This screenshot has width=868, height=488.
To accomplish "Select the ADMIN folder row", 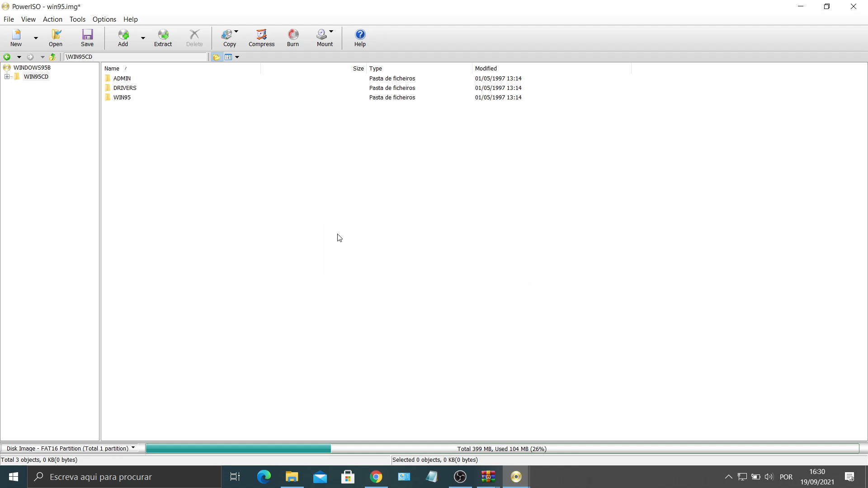I will pos(122,78).
